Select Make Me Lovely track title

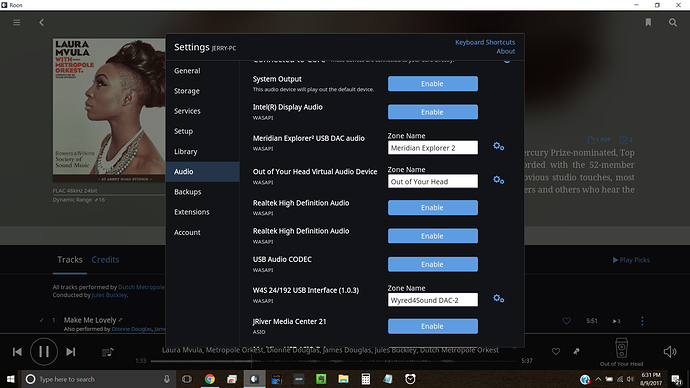pos(90,320)
